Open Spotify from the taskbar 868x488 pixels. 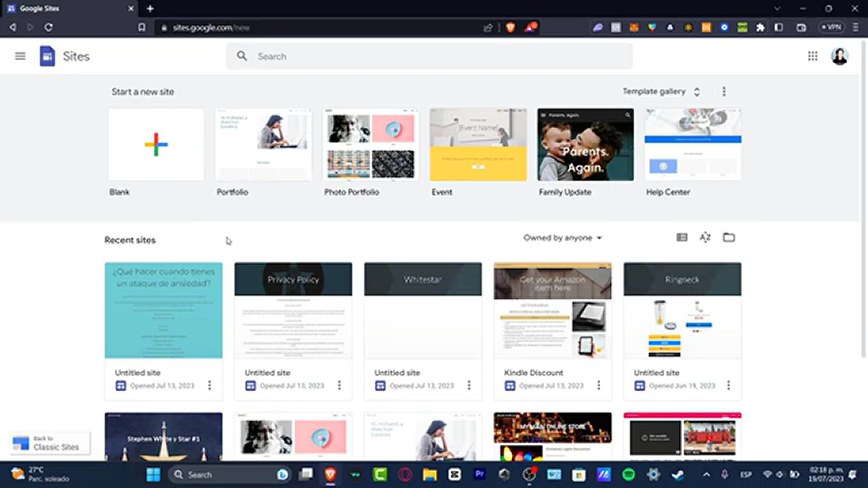click(628, 474)
